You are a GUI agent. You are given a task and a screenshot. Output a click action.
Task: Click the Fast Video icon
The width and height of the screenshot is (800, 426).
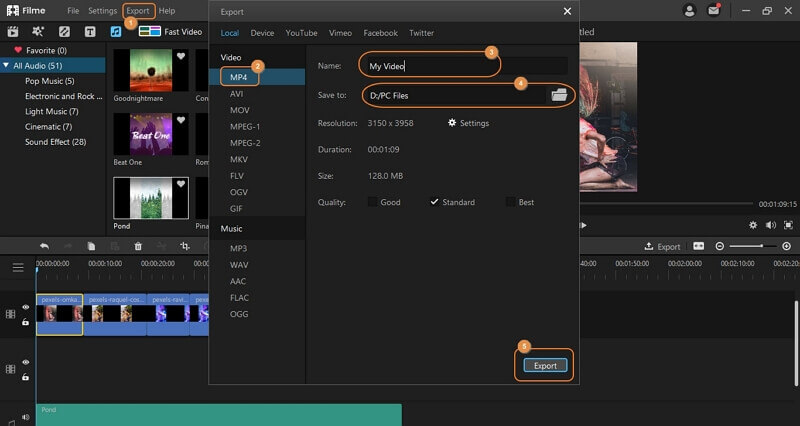coord(149,32)
